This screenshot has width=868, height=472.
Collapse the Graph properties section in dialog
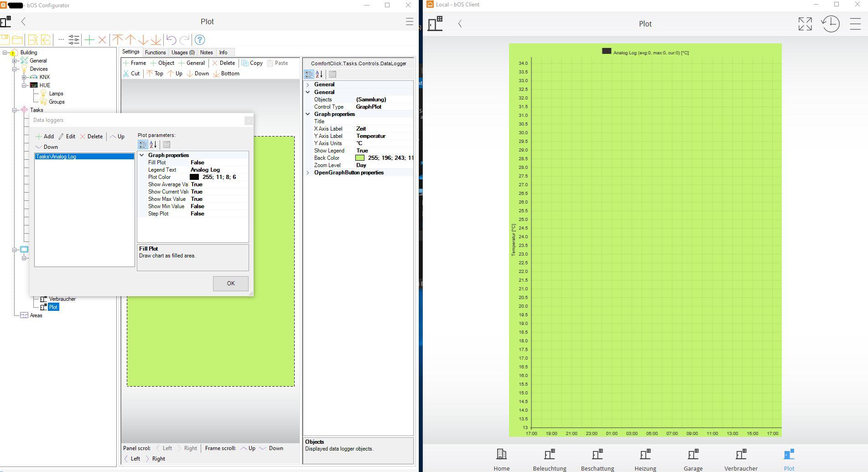(x=142, y=155)
